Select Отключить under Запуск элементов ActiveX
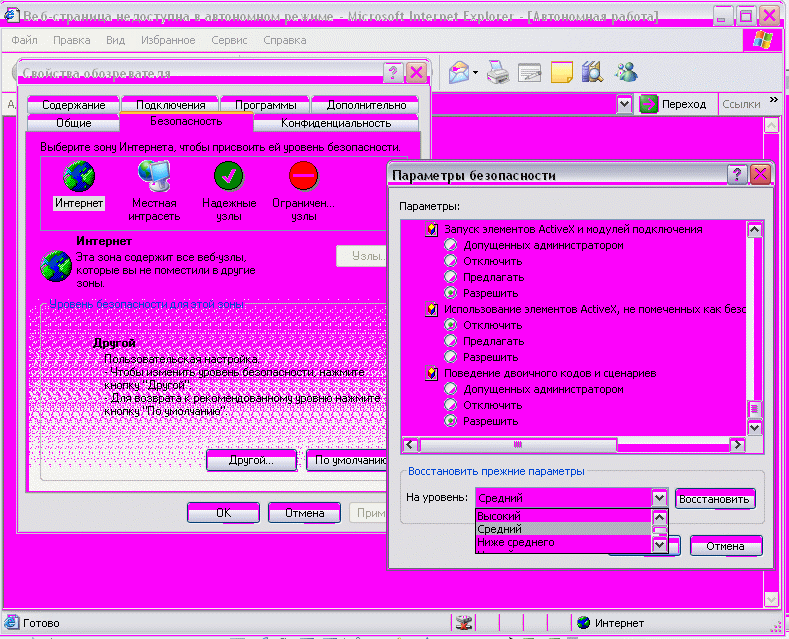Screen dimensions: 789x639 (x=450, y=261)
